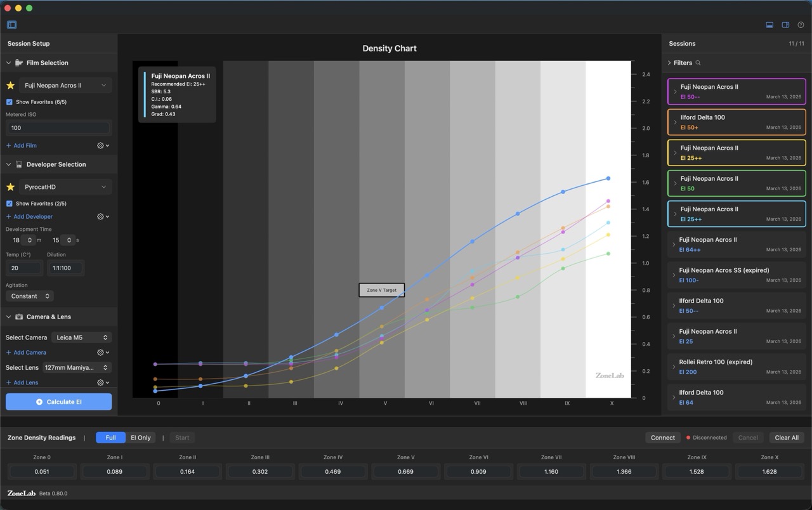The image size is (812, 510).
Task: Click the blue curve point at Zone X
Action: pyautogui.click(x=608, y=178)
